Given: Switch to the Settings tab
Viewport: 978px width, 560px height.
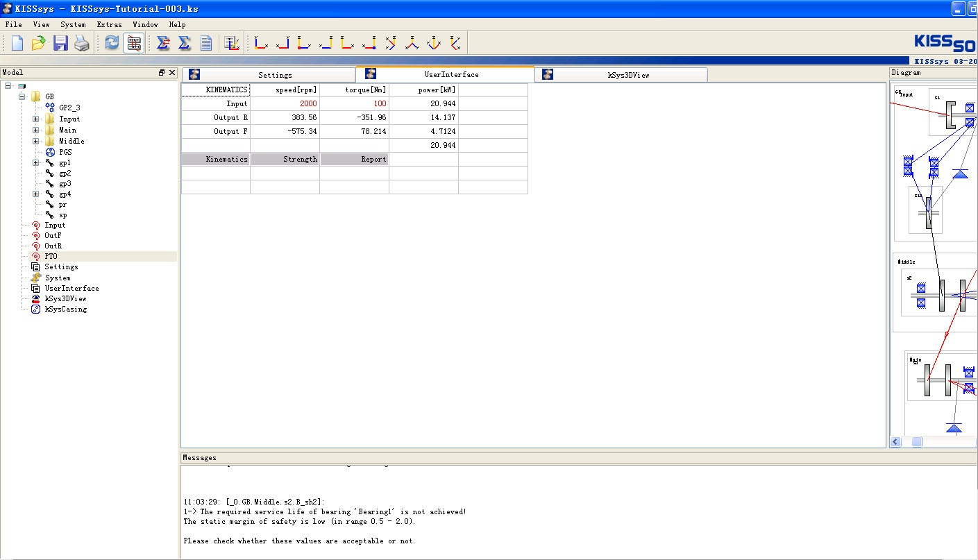Looking at the screenshot, I should (x=269, y=75).
